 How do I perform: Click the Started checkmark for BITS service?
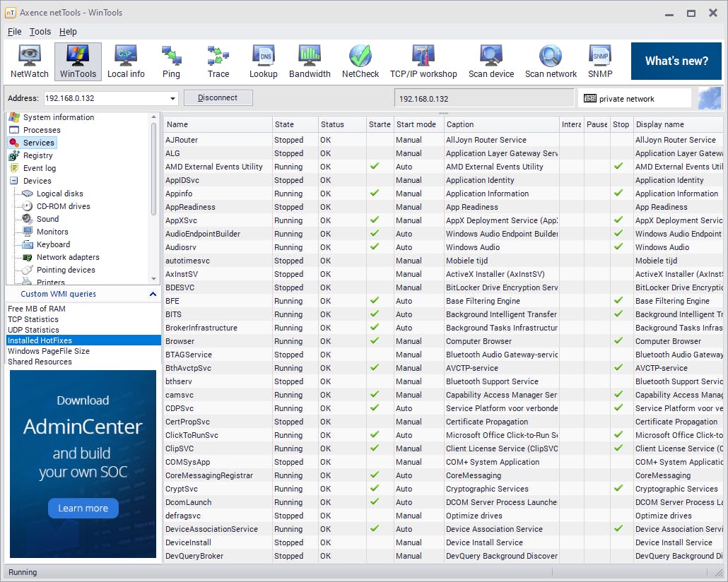coord(375,314)
